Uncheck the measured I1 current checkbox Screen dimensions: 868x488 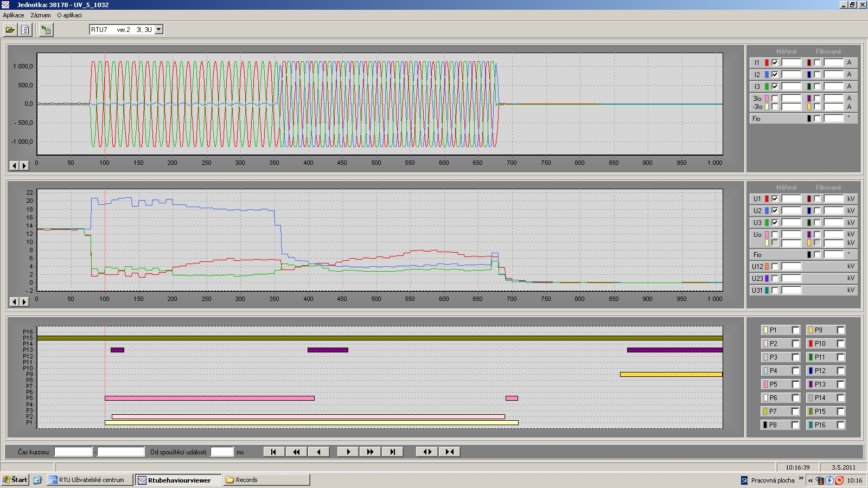click(x=775, y=63)
